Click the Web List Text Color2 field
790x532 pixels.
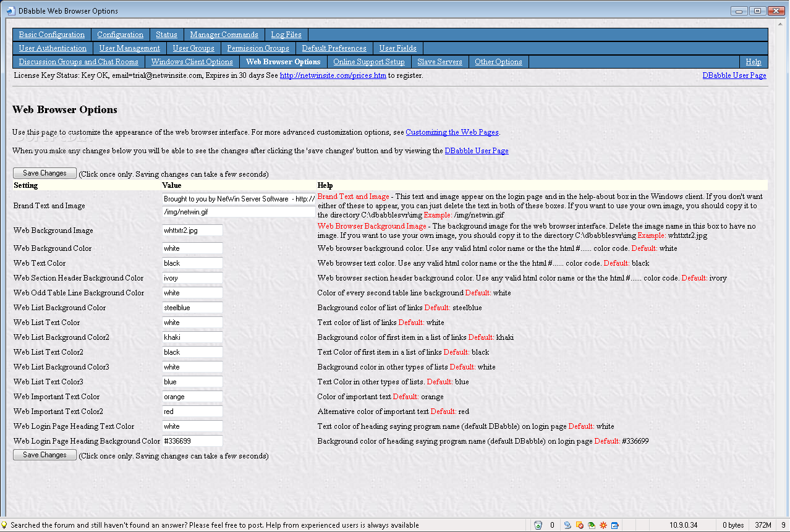192,352
